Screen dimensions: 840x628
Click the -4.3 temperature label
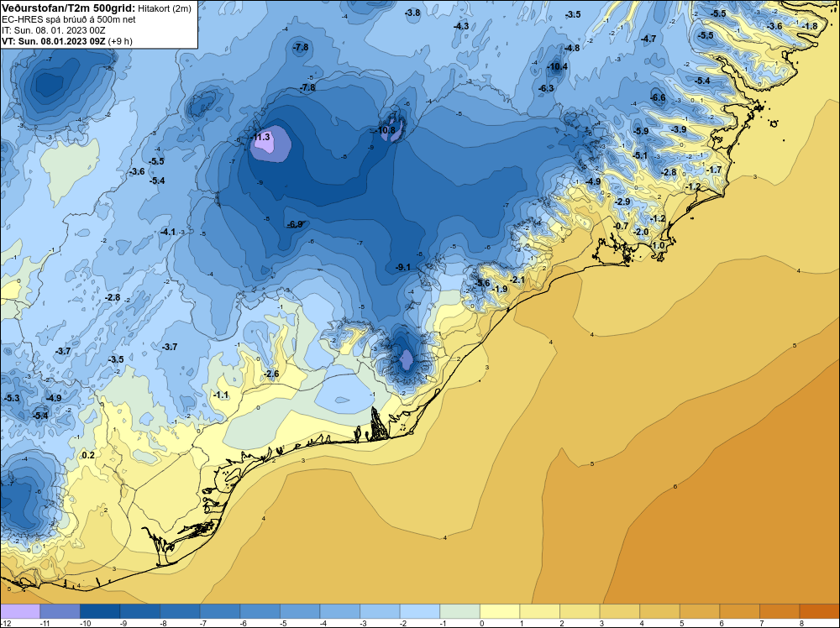[x=460, y=26]
